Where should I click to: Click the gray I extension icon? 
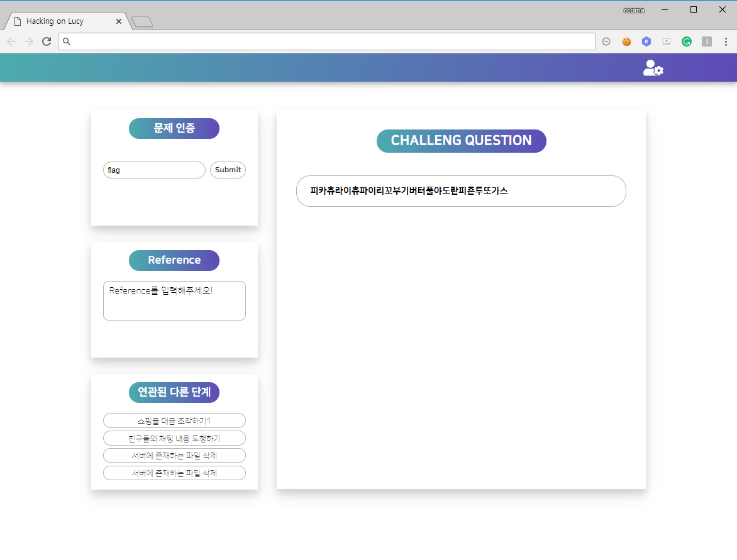[707, 41]
